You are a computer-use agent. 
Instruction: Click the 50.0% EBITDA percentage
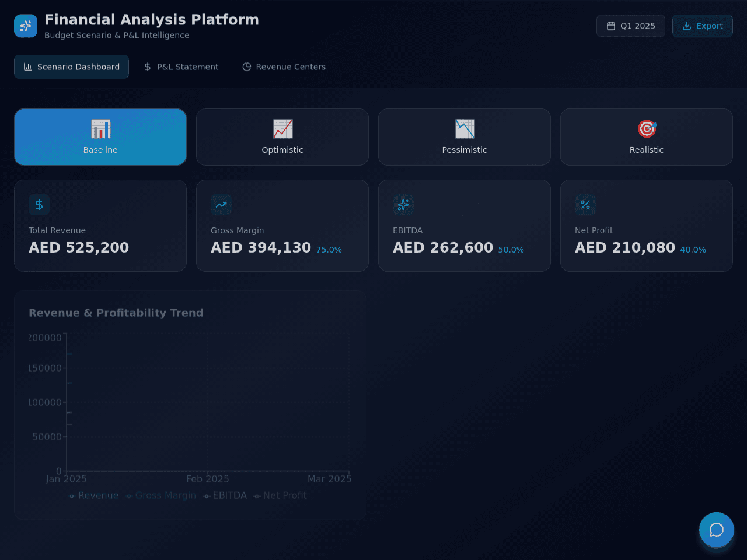pyautogui.click(x=511, y=250)
